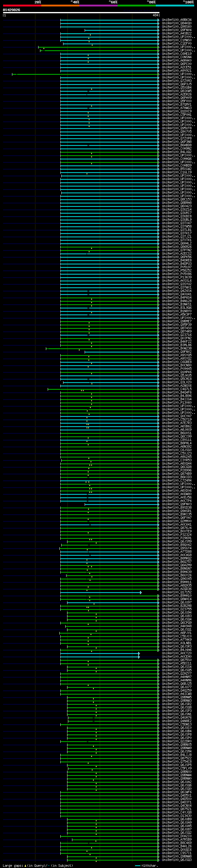Click hit label UniRef100_A6RAK0
This screenshot has width=197, height=868.
(177, 60)
